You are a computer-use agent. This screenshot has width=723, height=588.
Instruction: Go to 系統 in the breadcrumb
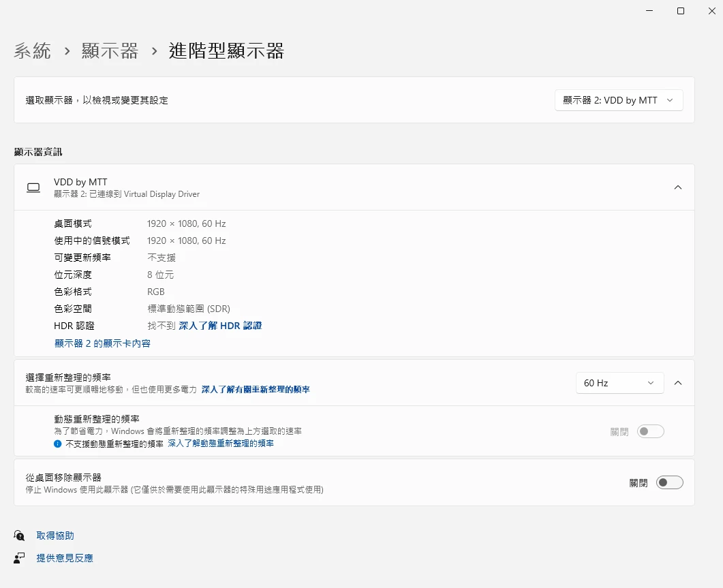[x=32, y=50]
